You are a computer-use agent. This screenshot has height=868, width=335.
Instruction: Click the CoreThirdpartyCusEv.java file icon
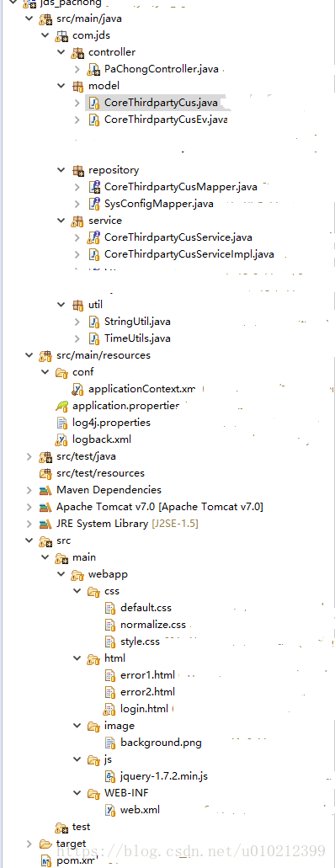click(93, 120)
